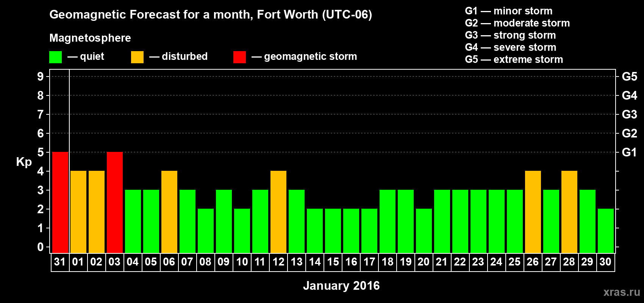The height and width of the screenshot is (303, 644).
Task: Select the green bar for day 30
Action: click(606, 231)
